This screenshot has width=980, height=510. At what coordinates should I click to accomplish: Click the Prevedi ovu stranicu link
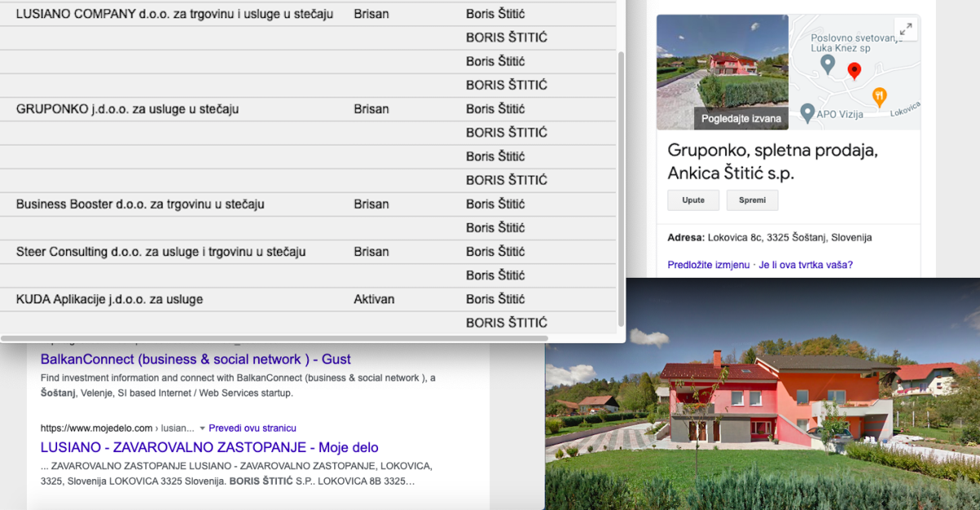252,428
